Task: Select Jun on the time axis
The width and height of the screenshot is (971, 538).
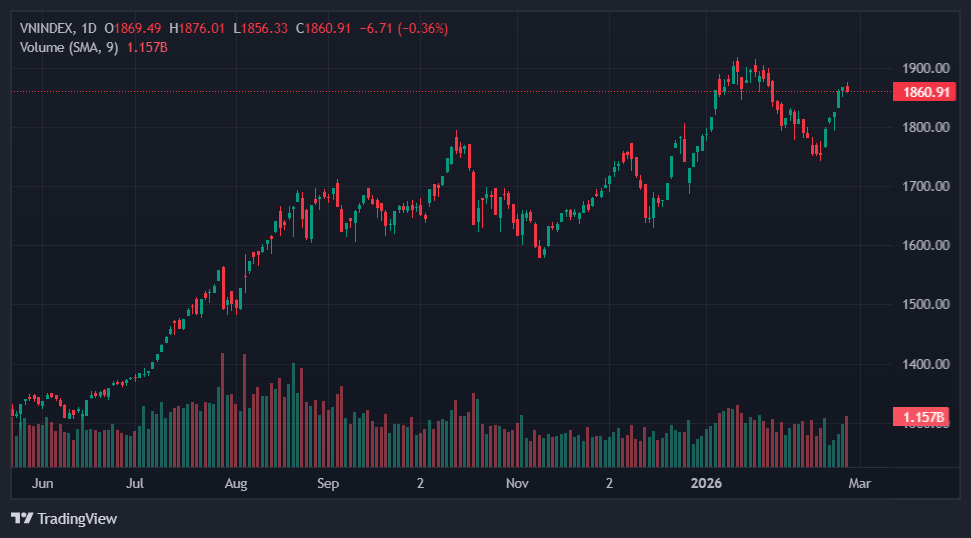Action: [42, 483]
